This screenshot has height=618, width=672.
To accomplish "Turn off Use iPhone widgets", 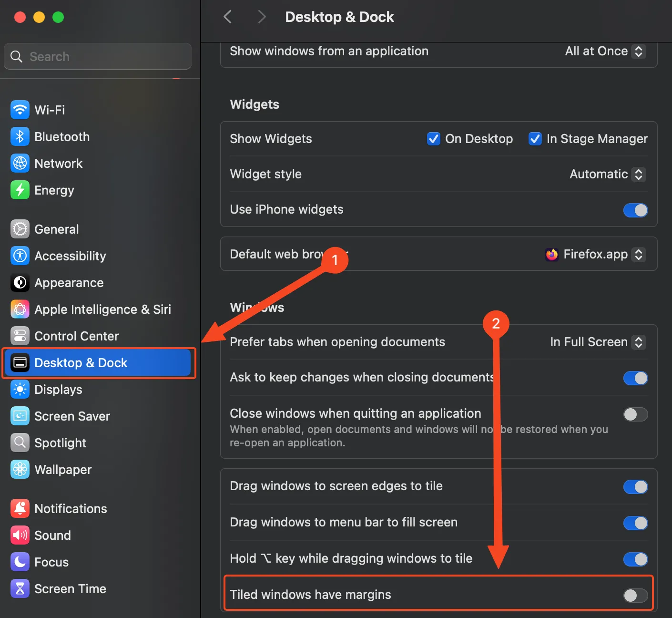I will pos(636,210).
